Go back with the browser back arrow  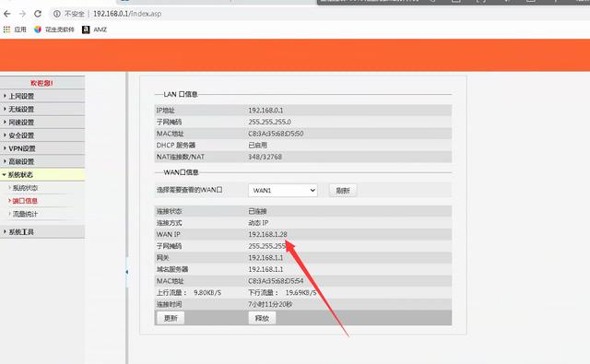(x=6, y=14)
